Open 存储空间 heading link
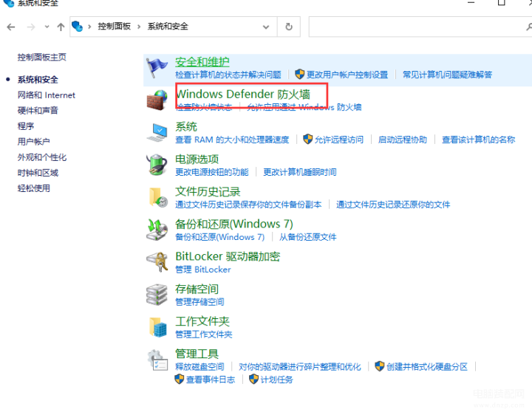532x415 pixels. (x=197, y=289)
